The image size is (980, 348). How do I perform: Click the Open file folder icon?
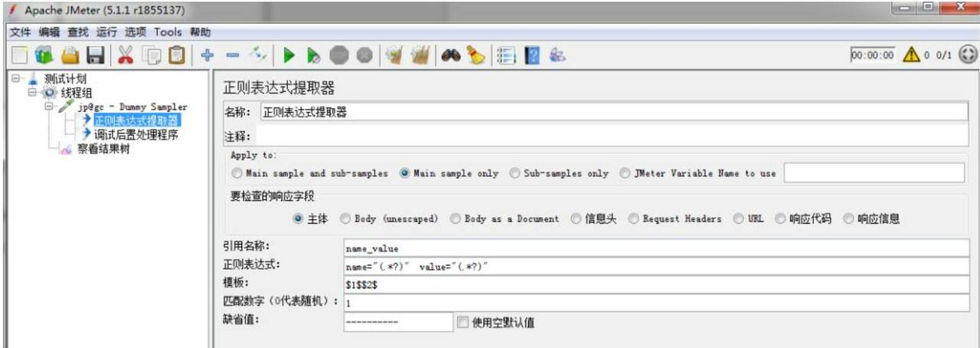[x=70, y=55]
